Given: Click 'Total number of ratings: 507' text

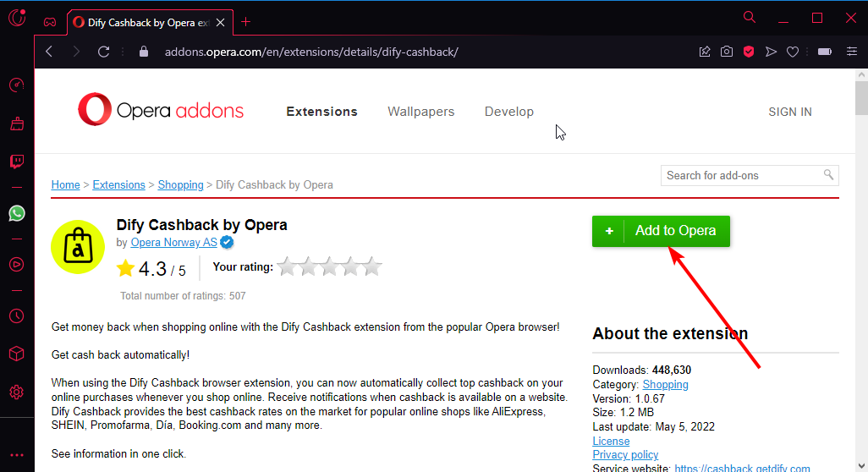Looking at the screenshot, I should click(x=183, y=296).
